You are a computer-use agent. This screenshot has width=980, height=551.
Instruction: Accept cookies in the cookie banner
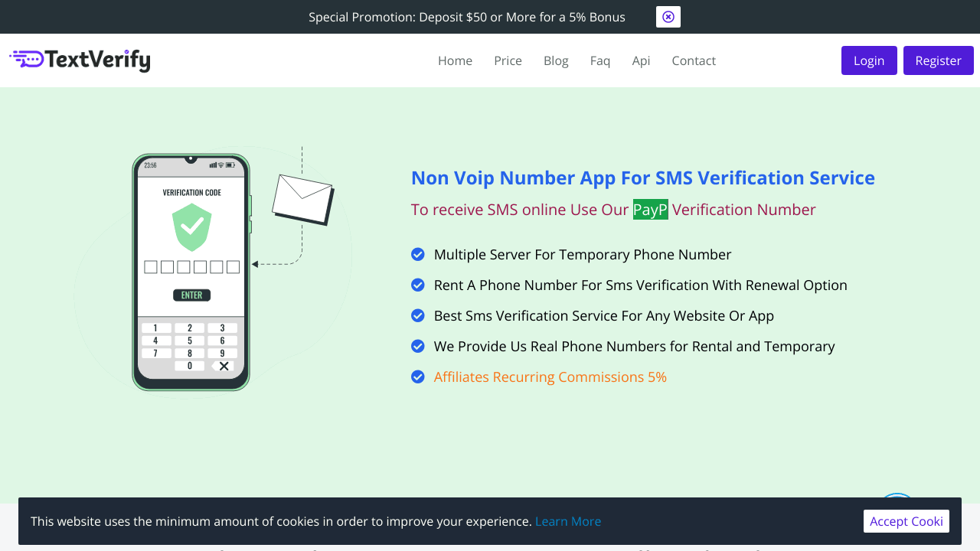(x=906, y=521)
